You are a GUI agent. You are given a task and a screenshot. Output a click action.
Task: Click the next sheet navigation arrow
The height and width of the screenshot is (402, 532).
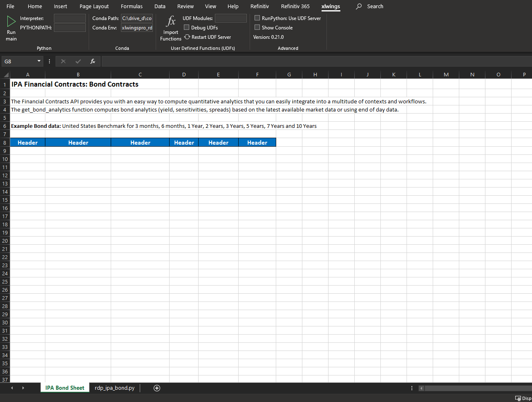click(23, 388)
